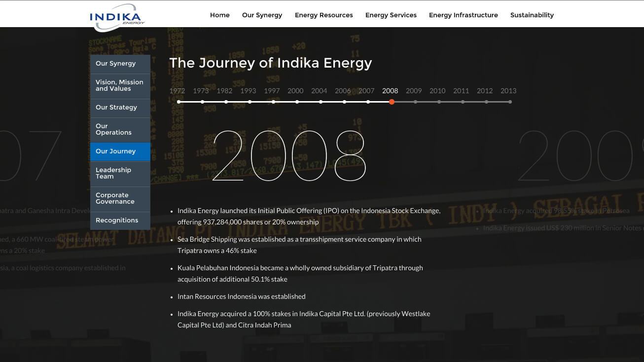Jump to year 2000 on timeline

click(x=295, y=91)
